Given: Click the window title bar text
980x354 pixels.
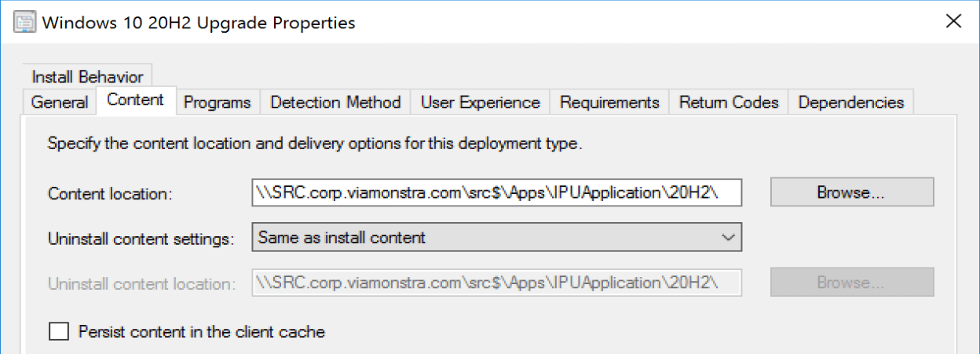Looking at the screenshot, I should pos(198,22).
